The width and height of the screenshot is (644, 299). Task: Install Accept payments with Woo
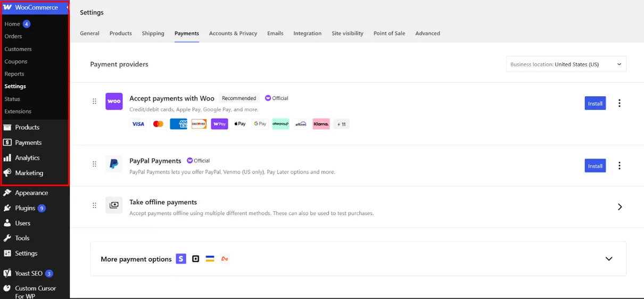coord(595,103)
